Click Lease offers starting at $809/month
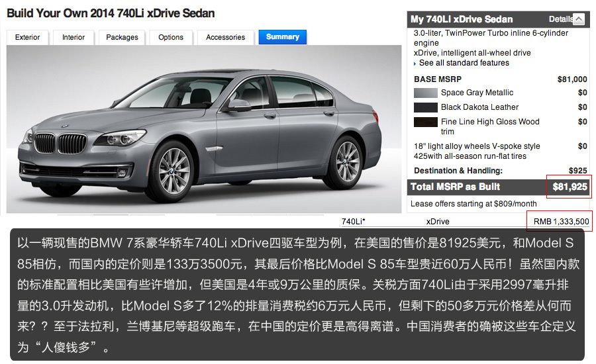596x364 pixels. click(473, 204)
